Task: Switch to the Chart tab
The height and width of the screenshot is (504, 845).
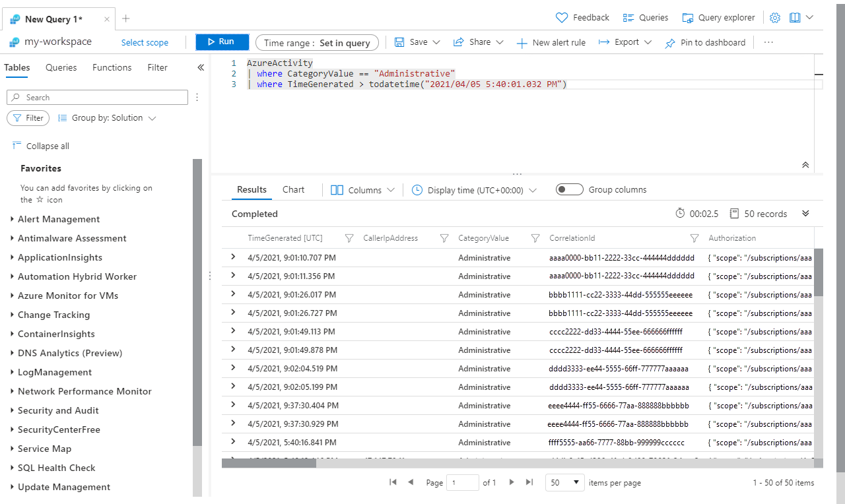Action: pos(294,190)
